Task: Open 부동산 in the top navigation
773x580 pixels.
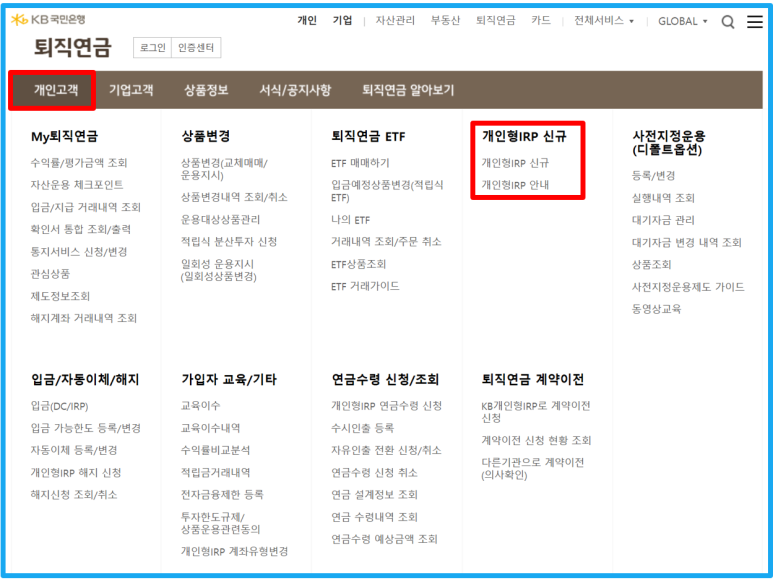Action: point(445,20)
